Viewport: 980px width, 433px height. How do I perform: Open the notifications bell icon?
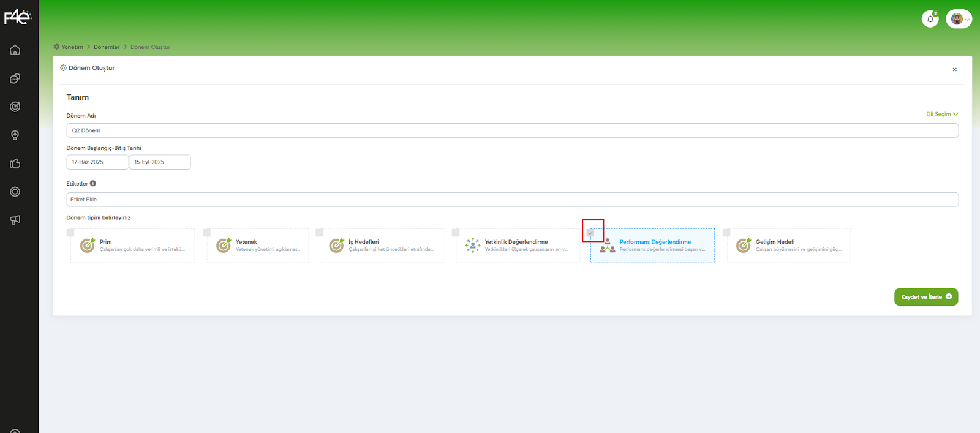(930, 19)
